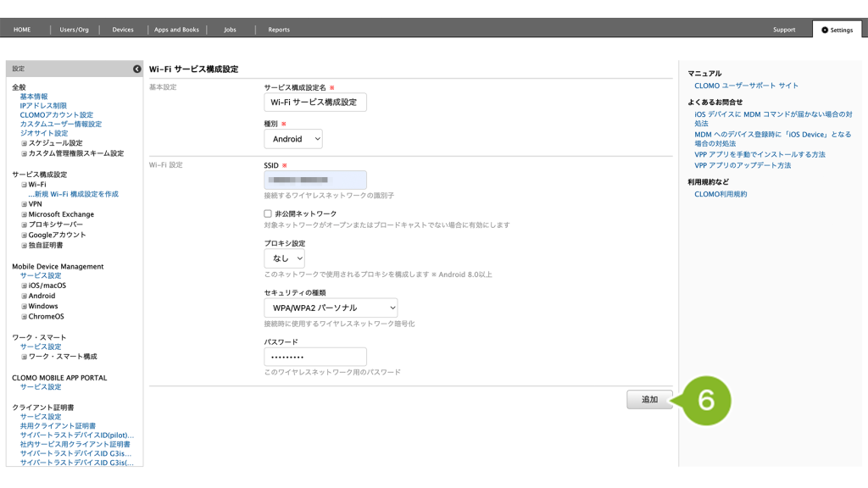Go to the Apps and Books tab

pos(176,30)
